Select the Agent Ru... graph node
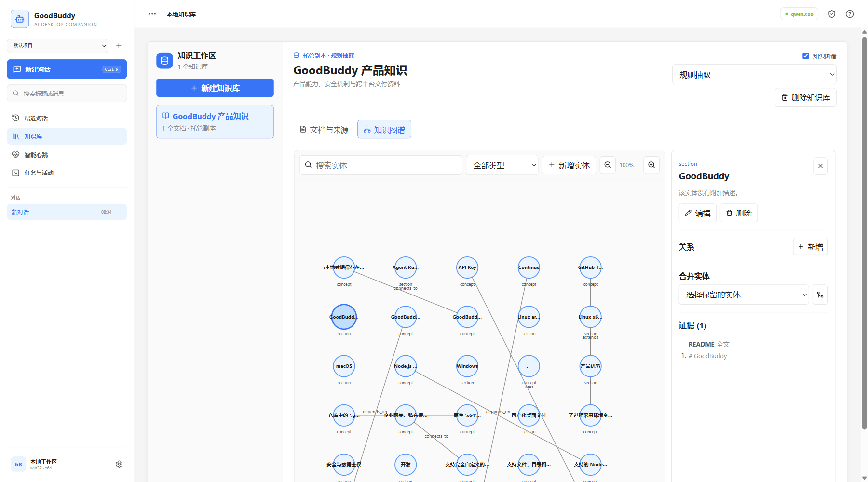This screenshot has height=482, width=868. (406, 268)
